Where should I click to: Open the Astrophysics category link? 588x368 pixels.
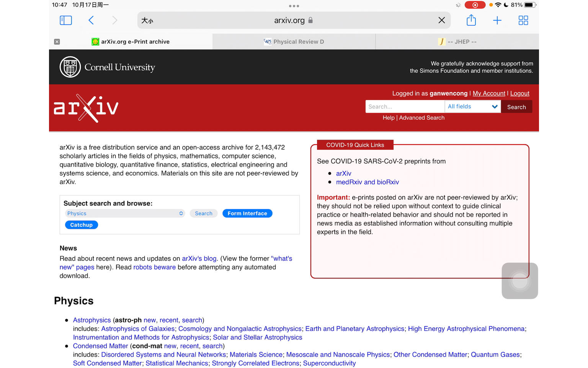coord(92,320)
